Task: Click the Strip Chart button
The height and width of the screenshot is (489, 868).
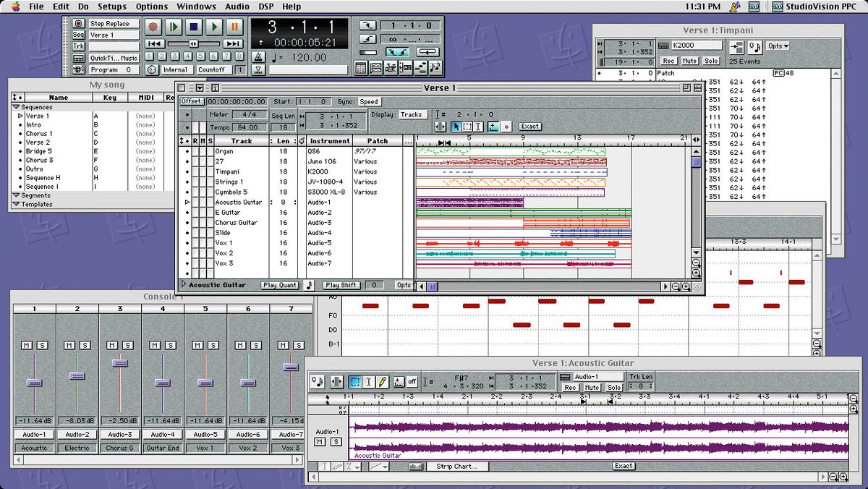Action: coord(457,467)
